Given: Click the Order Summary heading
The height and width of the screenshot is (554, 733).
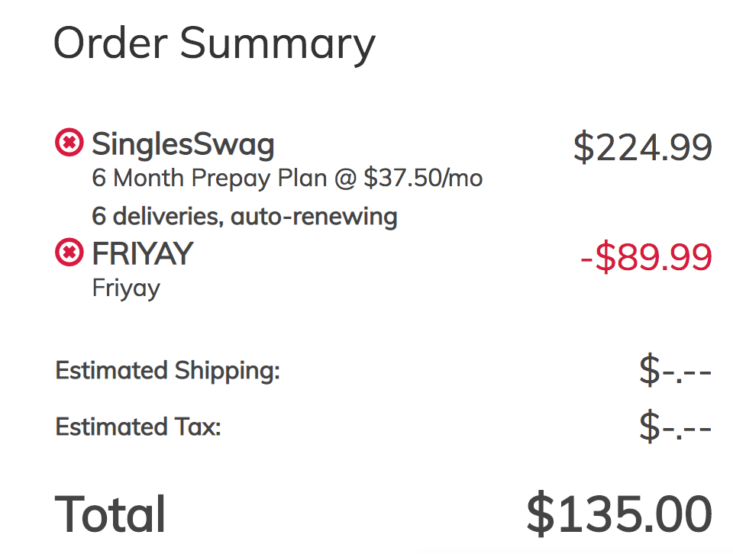Looking at the screenshot, I should tap(213, 43).
